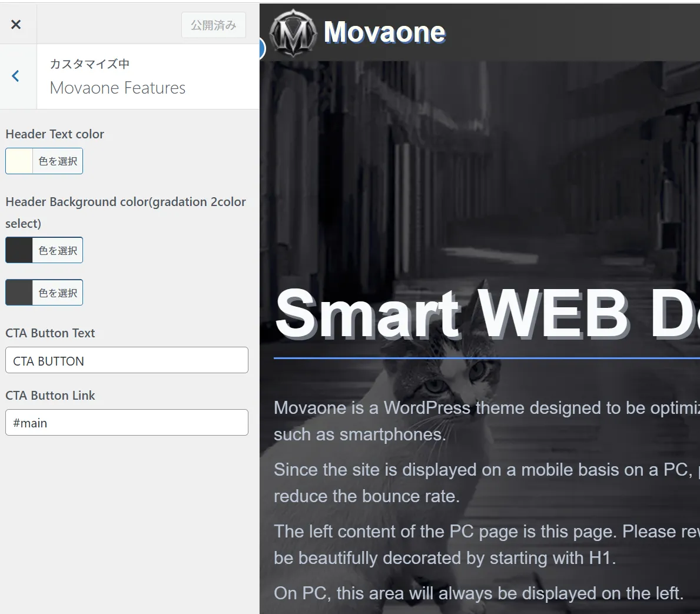Open 色を選択 for first gradient color
This screenshot has height=614, width=700.
pos(58,250)
